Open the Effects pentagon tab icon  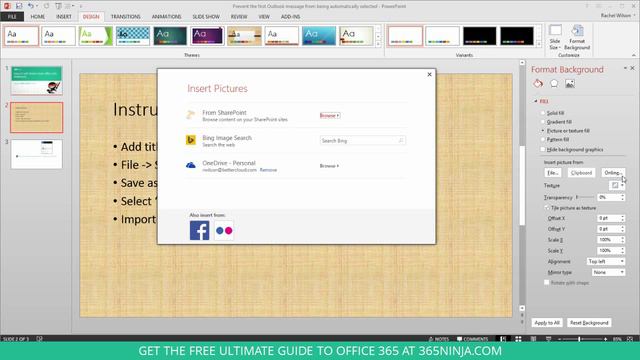click(554, 84)
